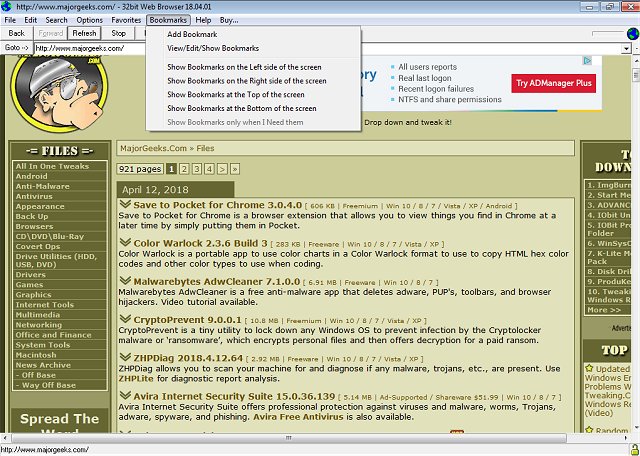The image size is (640, 456).
Task: Click the Goto --> button
Action: tap(17, 48)
